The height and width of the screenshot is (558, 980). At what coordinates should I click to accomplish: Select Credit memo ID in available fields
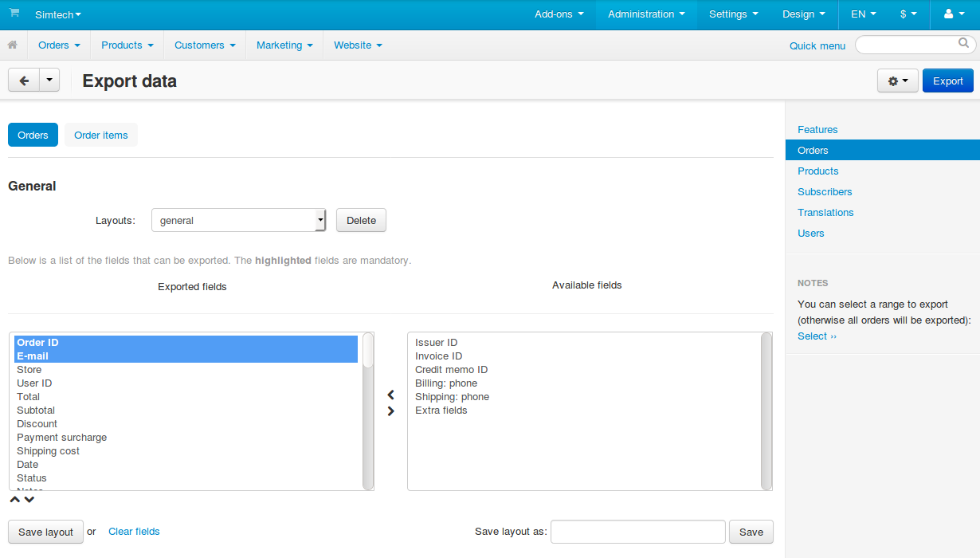pos(584,369)
